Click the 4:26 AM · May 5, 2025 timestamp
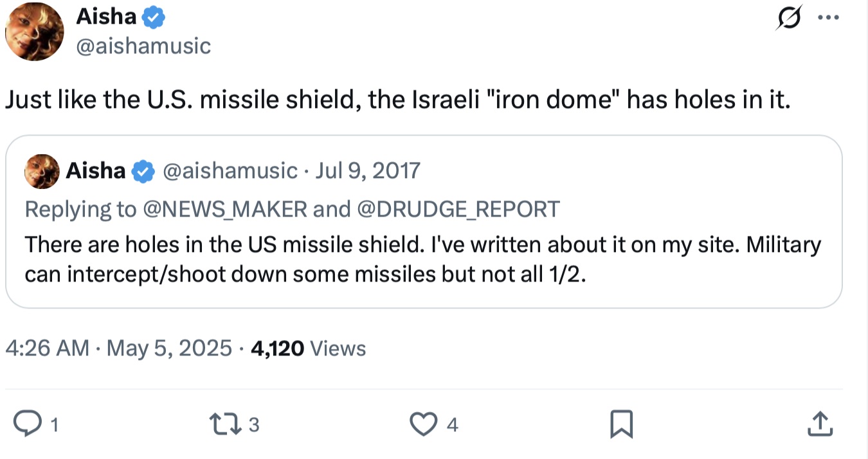 click(x=118, y=348)
